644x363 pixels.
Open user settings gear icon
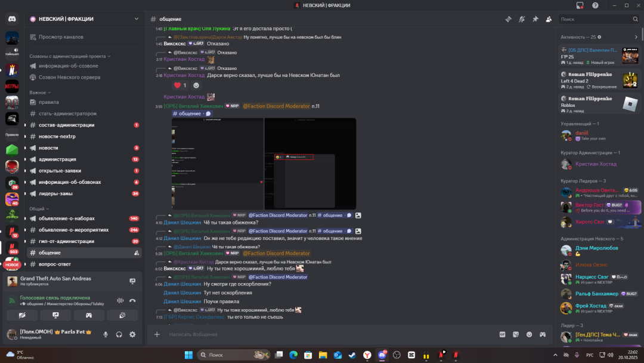[132, 334]
